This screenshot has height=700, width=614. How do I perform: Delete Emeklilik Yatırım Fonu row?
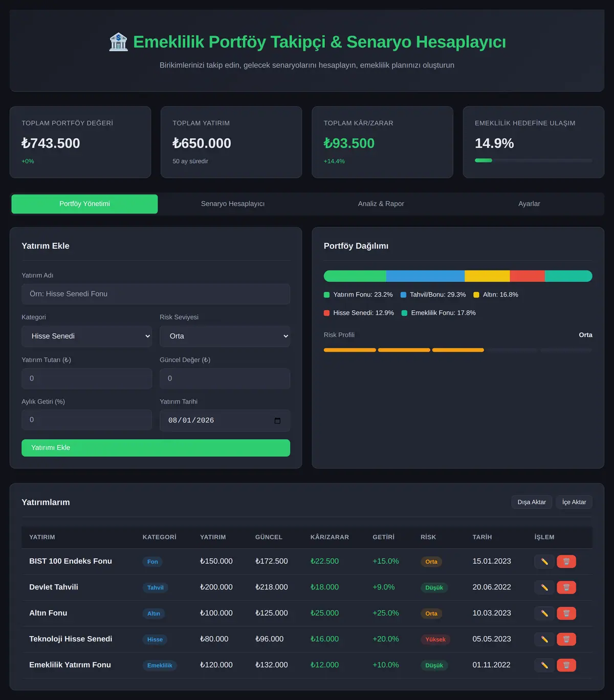(566, 665)
